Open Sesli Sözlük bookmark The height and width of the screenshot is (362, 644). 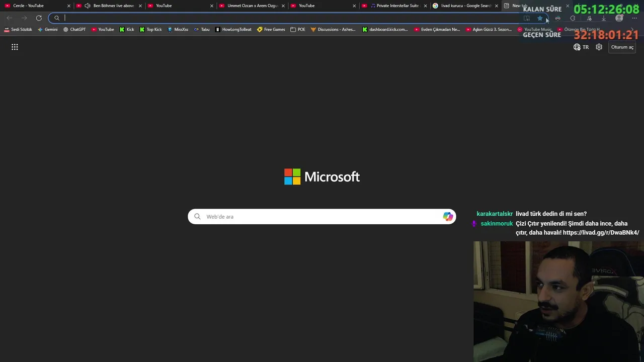[18, 29]
